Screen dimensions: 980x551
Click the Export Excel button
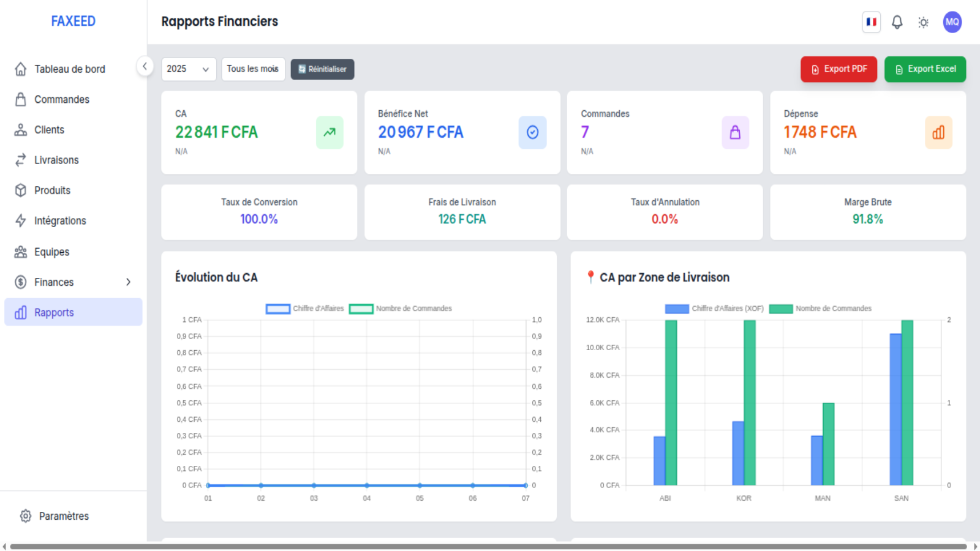click(925, 69)
